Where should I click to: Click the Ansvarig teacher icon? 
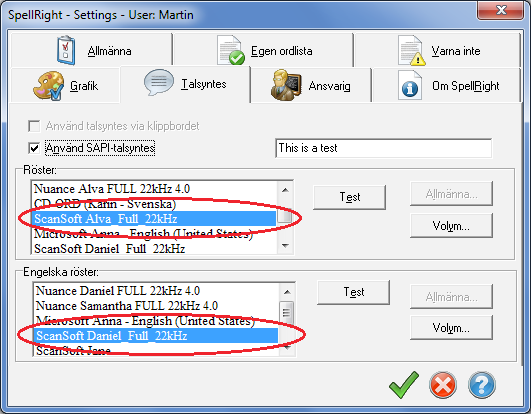(285, 85)
